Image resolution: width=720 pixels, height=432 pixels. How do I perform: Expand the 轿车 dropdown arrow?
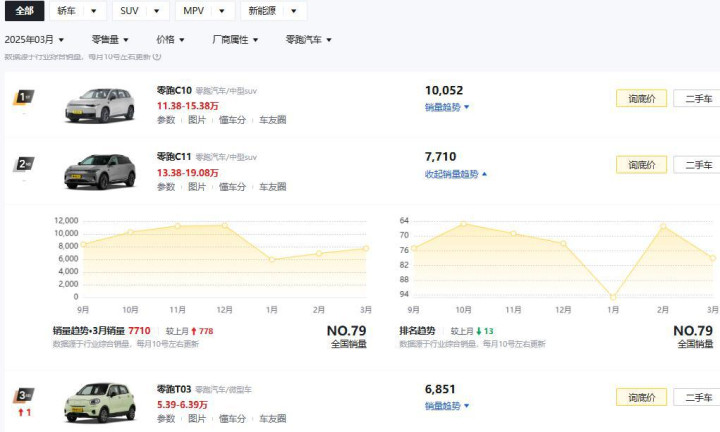[x=94, y=11]
